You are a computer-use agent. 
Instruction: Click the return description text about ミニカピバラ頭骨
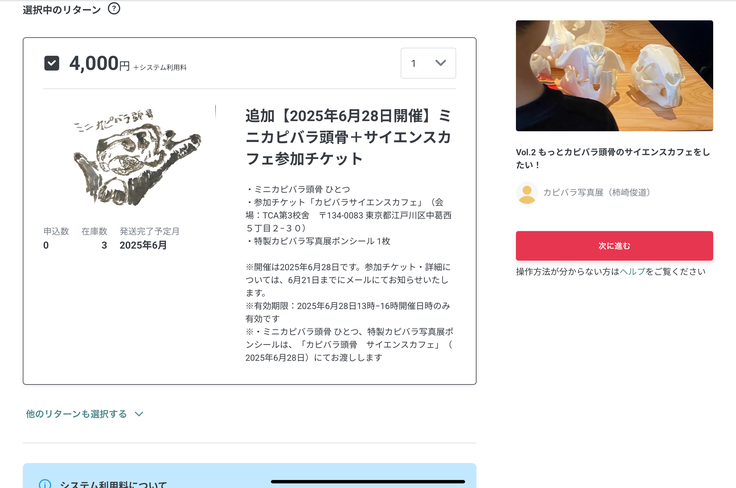pos(348,273)
